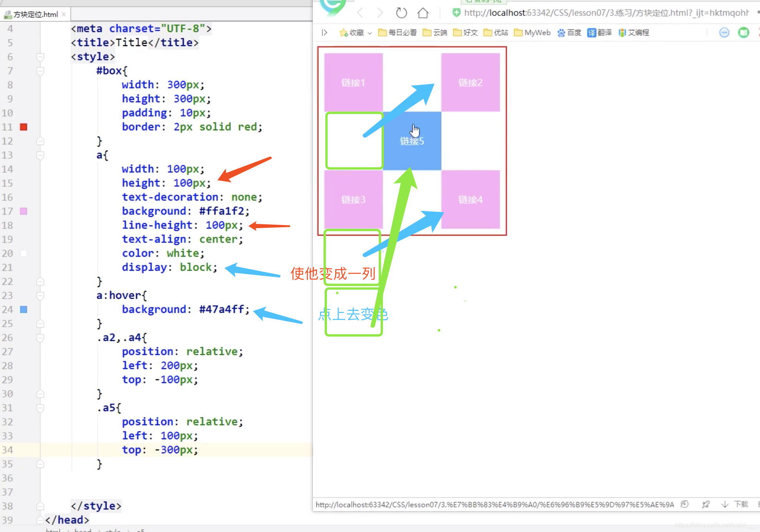760x532 pixels.
Task: Open blue #47a4ff color swatch on line 24
Action: point(24,309)
